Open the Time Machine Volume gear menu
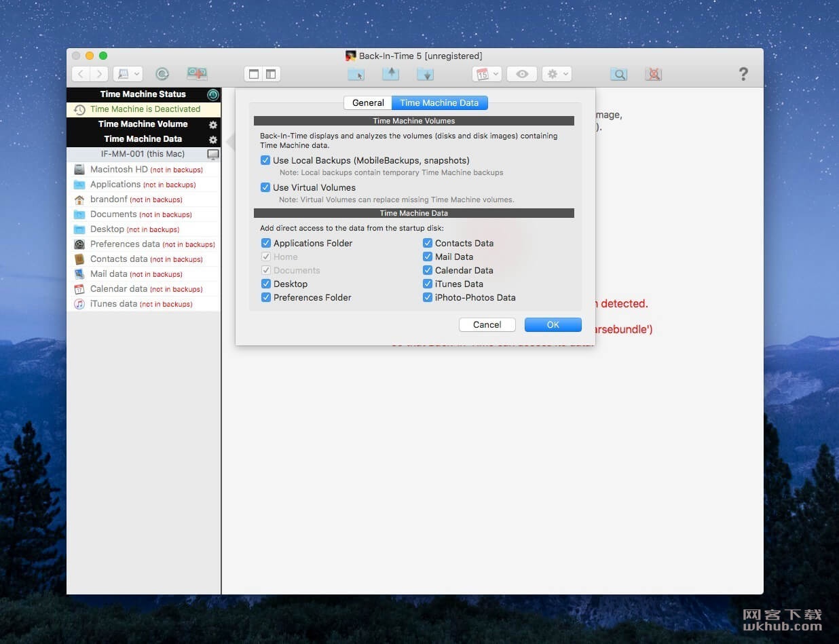This screenshot has width=839, height=644. pyautogui.click(x=213, y=125)
